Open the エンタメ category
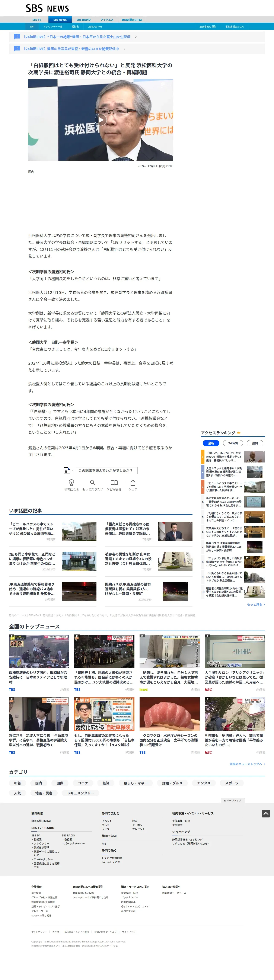 204,783
